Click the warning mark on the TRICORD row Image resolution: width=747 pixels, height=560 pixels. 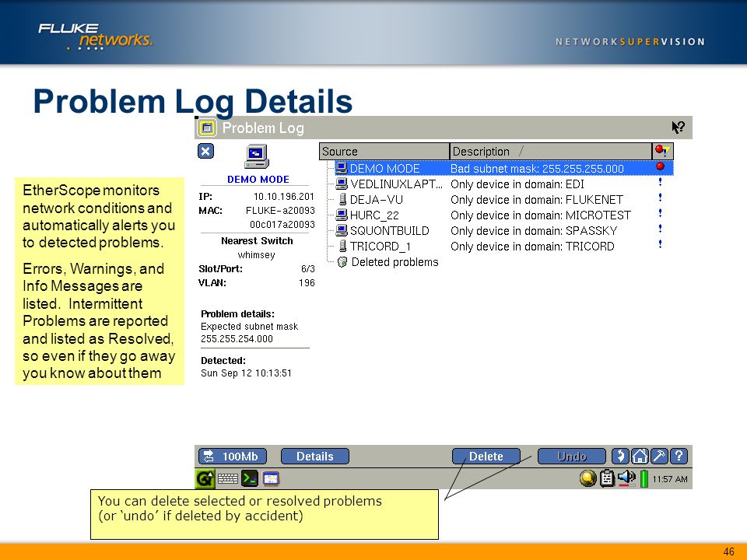pos(661,244)
